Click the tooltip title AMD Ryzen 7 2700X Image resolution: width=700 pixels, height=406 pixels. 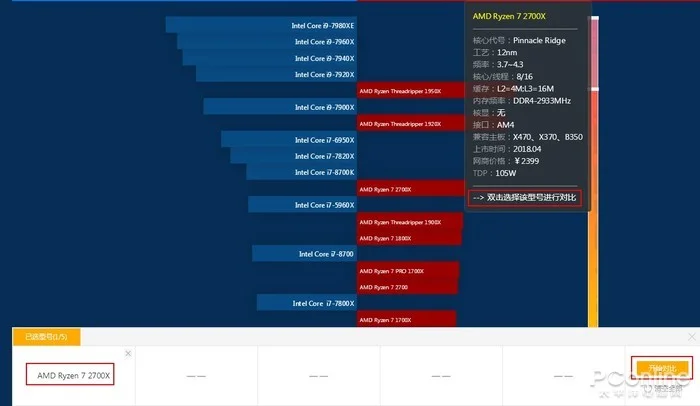click(509, 16)
